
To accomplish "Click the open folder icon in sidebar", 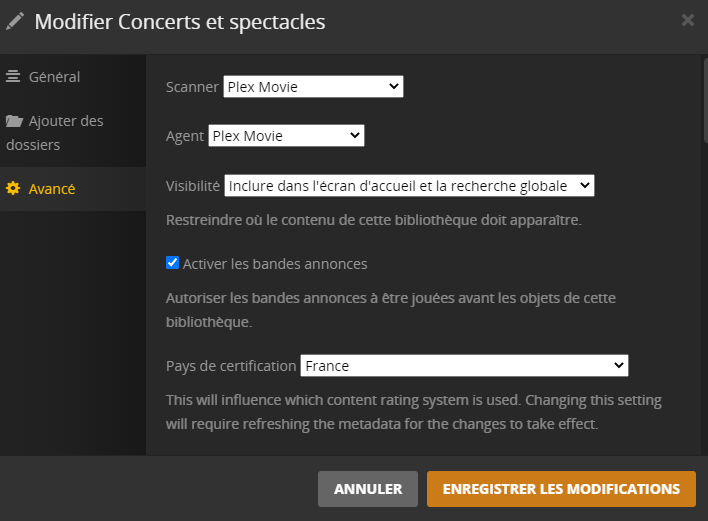I will pyautogui.click(x=14, y=121).
